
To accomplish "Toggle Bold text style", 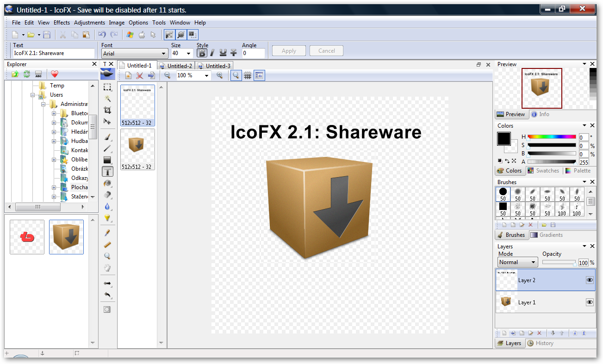I will tap(202, 53).
